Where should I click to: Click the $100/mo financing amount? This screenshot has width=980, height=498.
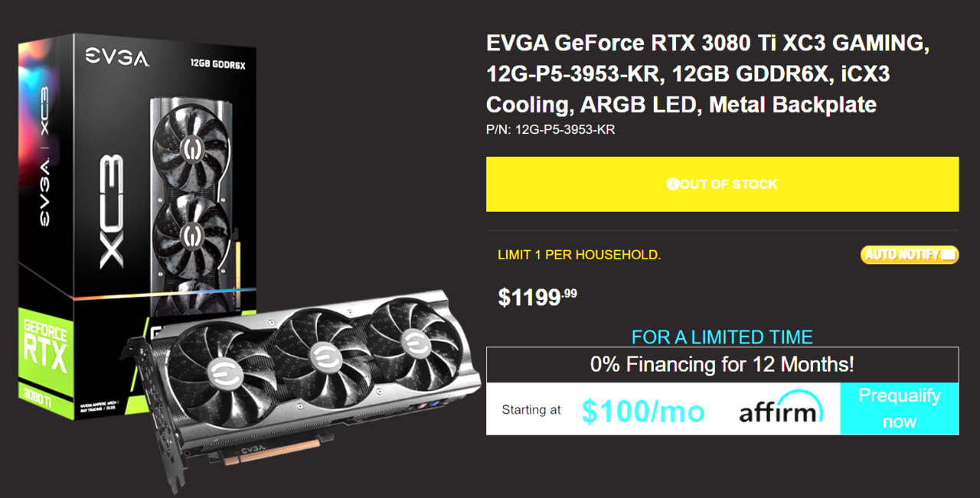tap(643, 412)
